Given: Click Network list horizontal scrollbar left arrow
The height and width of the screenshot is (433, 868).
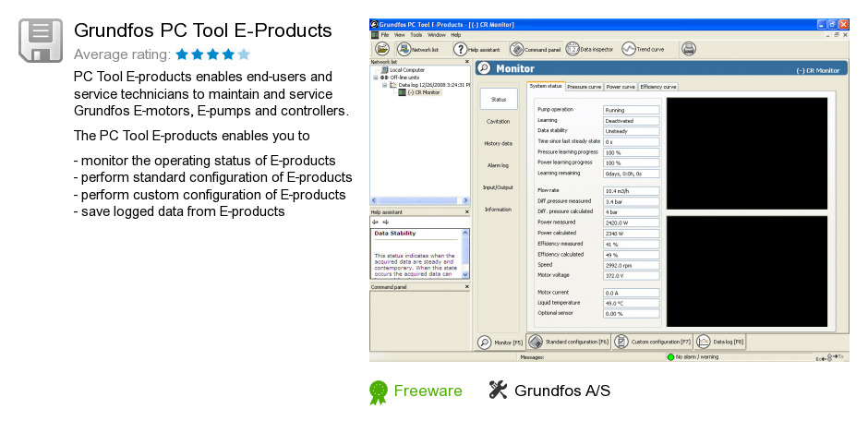Looking at the screenshot, I should point(374,200).
